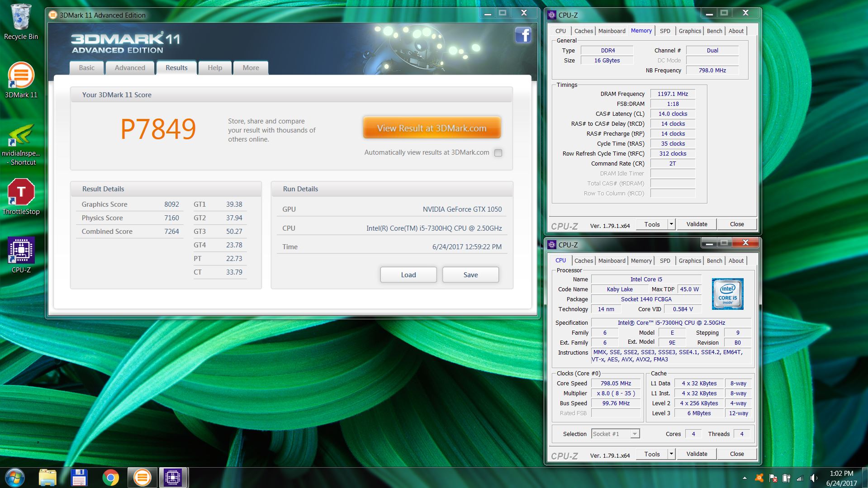Click Tools button in lower CPU-Z window

pos(652,454)
